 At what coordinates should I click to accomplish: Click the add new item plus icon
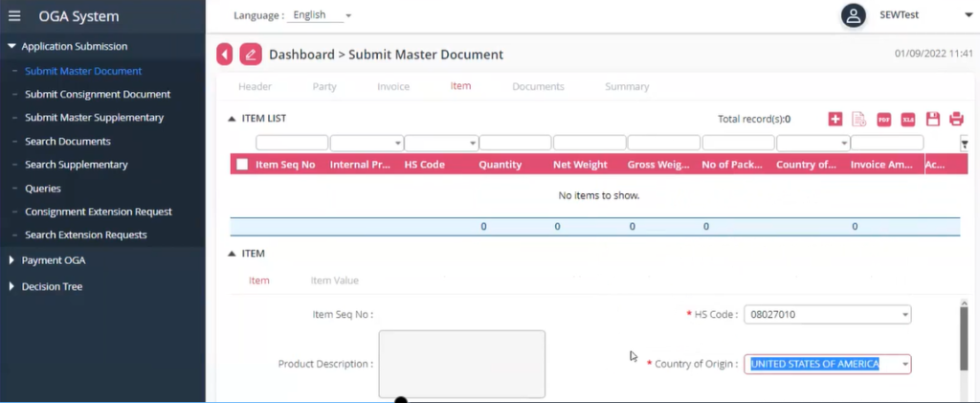tap(835, 120)
